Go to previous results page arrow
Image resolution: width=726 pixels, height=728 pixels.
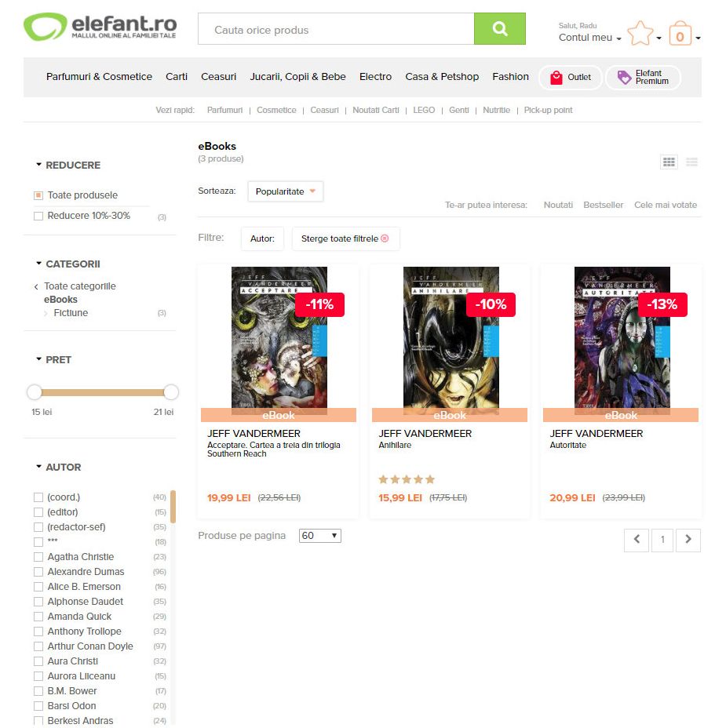coord(637,540)
